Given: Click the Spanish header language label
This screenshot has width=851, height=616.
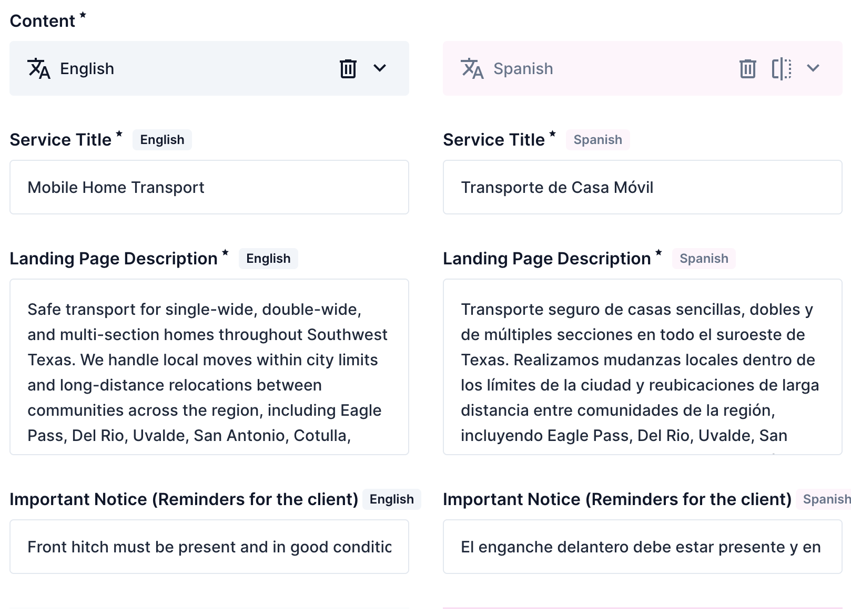Looking at the screenshot, I should pyautogui.click(x=523, y=69).
